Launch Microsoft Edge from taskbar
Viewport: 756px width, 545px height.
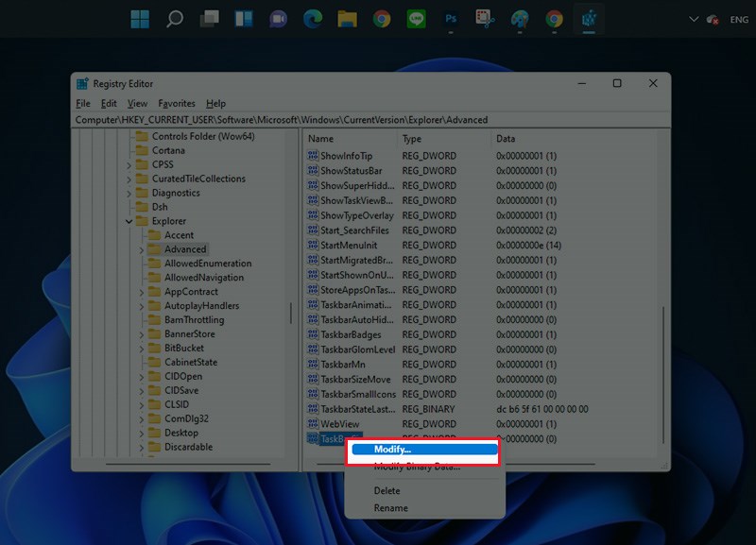pyautogui.click(x=313, y=19)
